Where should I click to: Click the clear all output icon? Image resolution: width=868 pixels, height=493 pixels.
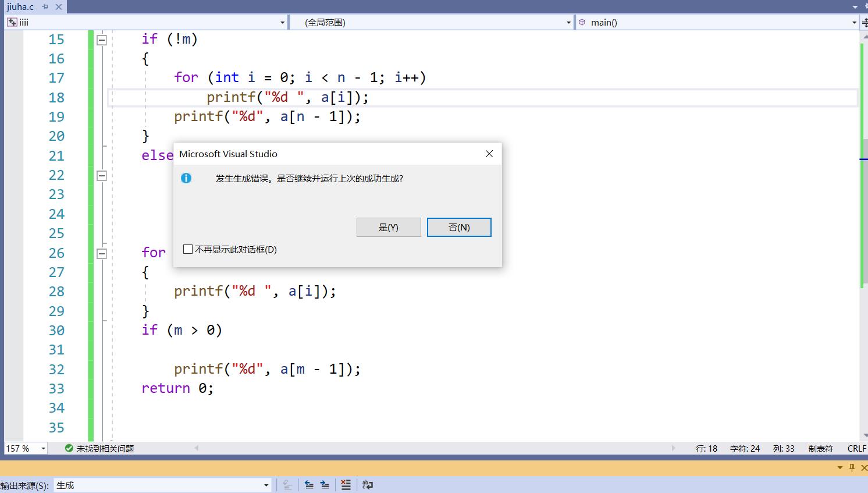tap(346, 484)
